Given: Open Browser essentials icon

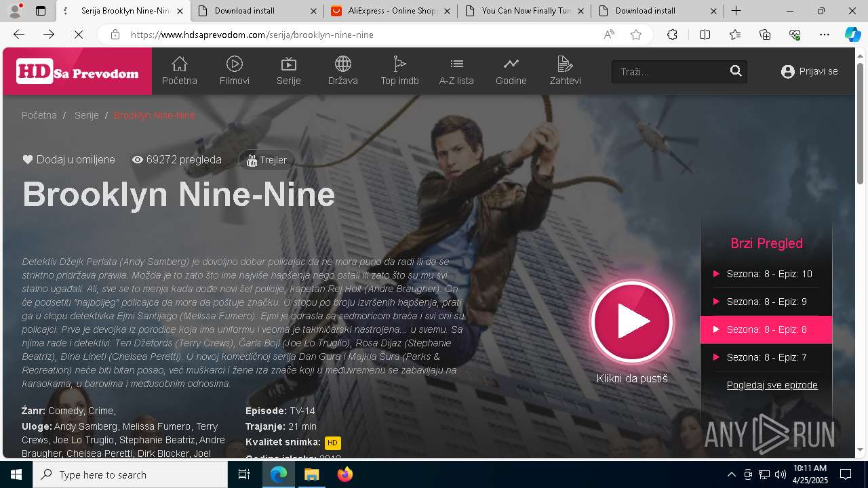Looking at the screenshot, I should point(795,35).
